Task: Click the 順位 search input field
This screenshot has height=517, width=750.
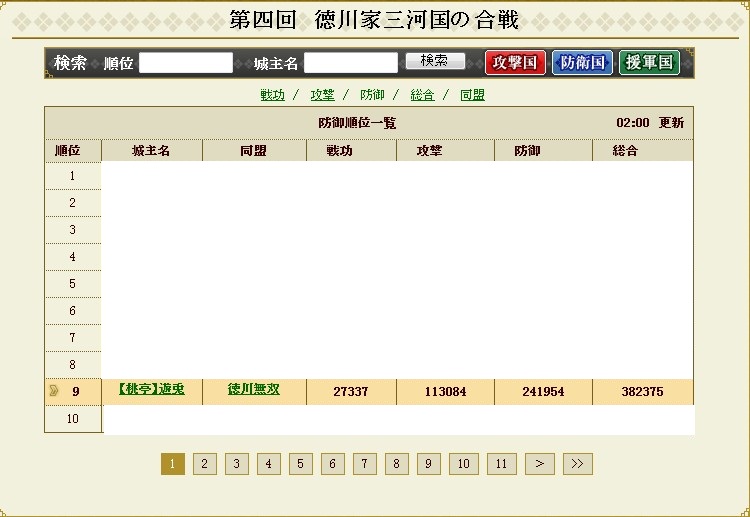Action: pyautogui.click(x=186, y=63)
